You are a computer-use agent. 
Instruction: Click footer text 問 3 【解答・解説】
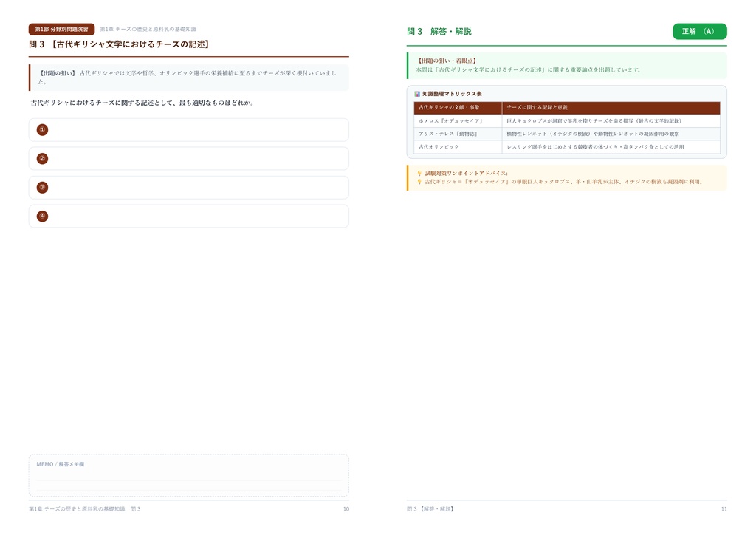[x=430, y=509]
